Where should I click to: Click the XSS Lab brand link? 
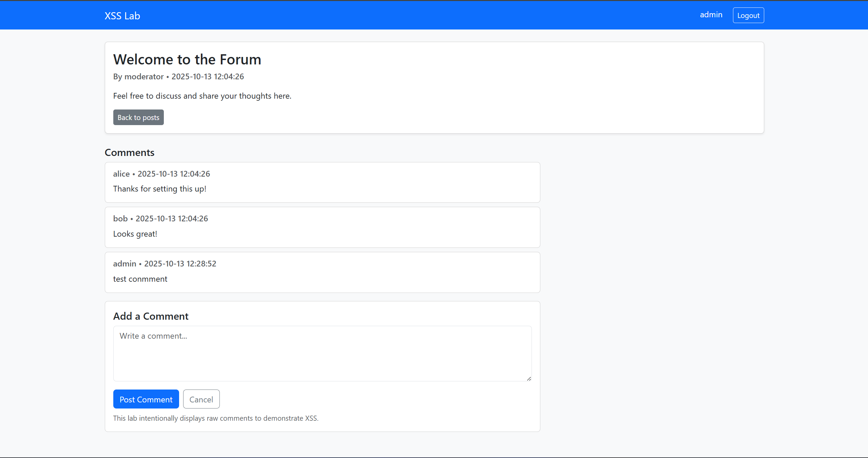[122, 16]
